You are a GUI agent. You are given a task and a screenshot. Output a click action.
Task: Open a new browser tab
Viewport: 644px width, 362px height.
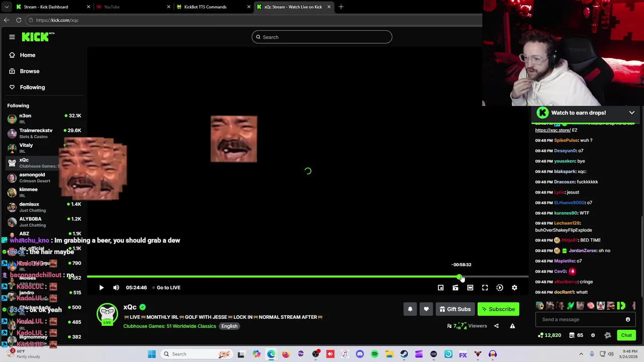pyautogui.click(x=341, y=7)
